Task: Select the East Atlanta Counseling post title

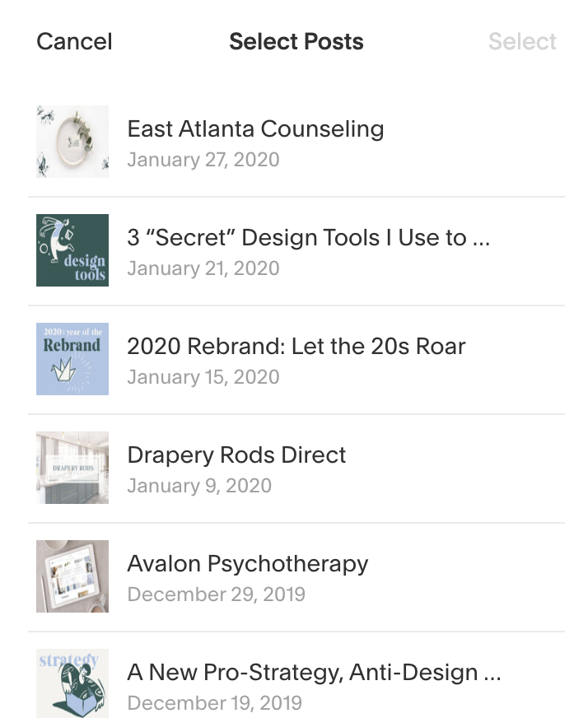Action: [x=255, y=129]
